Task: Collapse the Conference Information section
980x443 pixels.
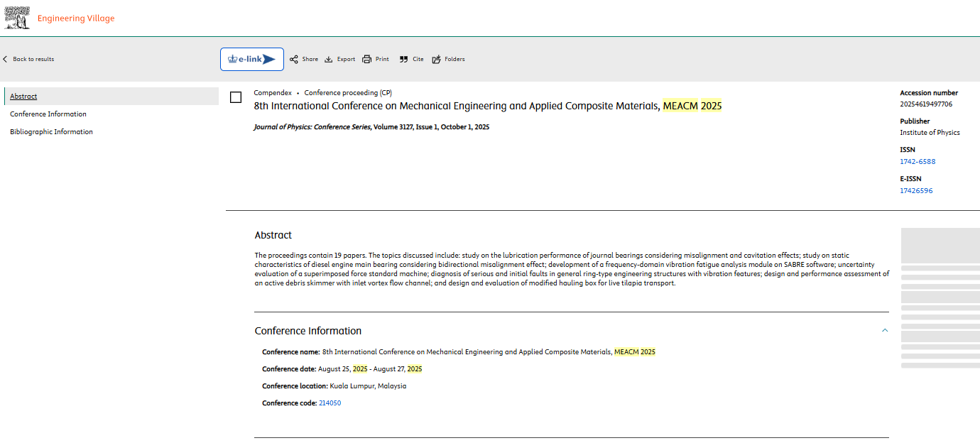Action: click(x=884, y=331)
